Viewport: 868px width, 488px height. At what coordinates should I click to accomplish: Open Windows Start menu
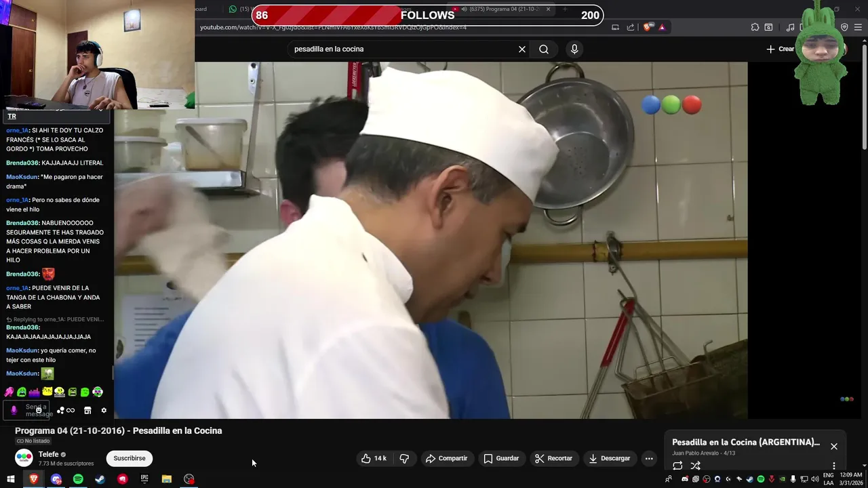pos(11,479)
